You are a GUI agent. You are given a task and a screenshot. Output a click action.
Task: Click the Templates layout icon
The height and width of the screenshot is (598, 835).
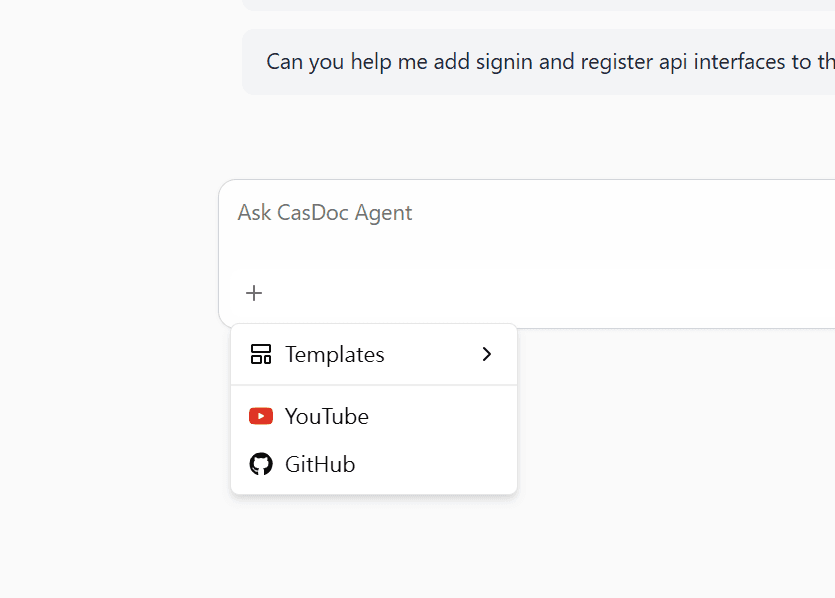261,354
